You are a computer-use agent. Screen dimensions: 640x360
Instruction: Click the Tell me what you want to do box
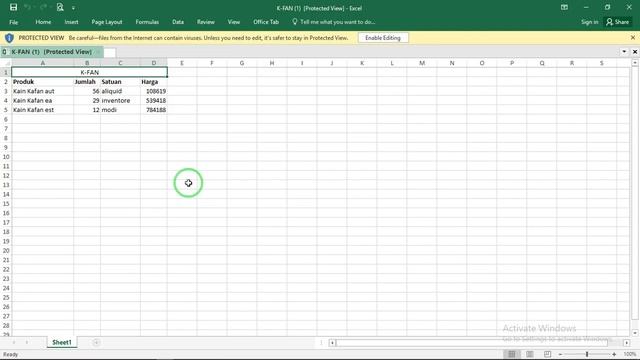coord(334,22)
